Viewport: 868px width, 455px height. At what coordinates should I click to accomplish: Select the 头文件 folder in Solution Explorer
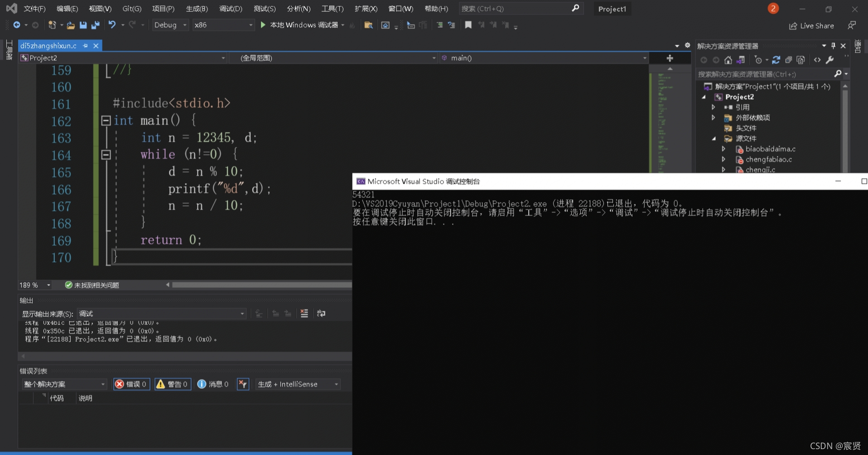pos(746,128)
